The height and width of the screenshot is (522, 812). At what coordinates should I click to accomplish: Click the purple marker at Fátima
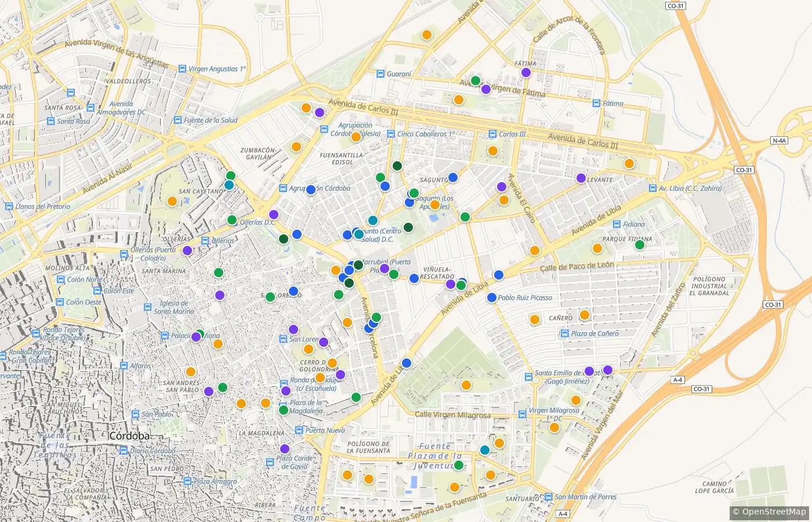click(526, 72)
